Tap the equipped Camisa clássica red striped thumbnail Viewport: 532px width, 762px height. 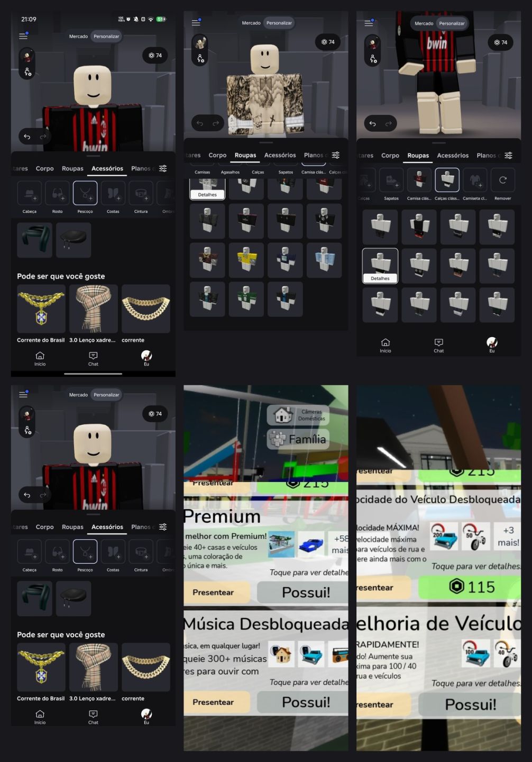coord(419,180)
